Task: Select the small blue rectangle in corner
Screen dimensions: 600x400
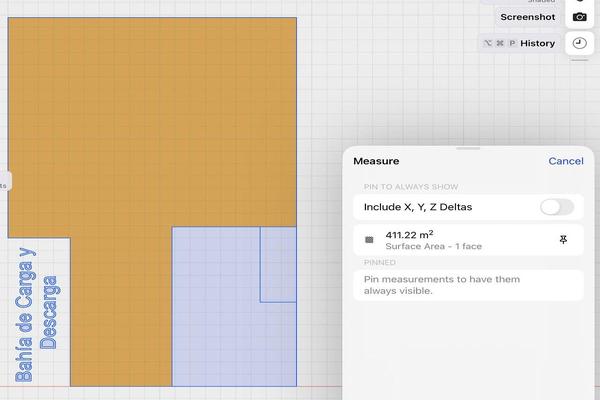Action: coord(278,264)
